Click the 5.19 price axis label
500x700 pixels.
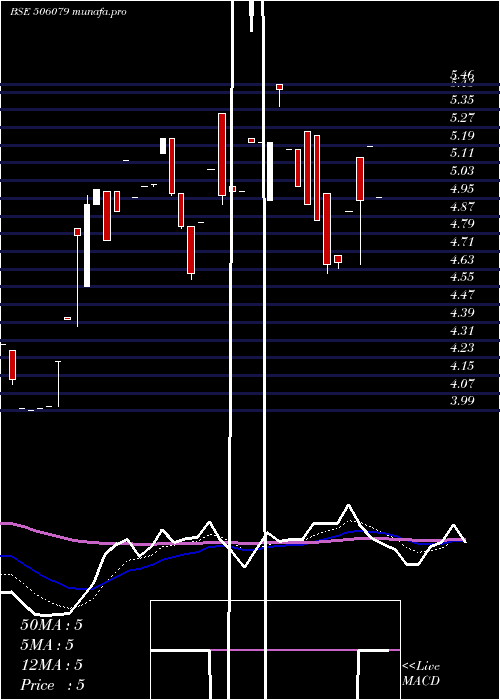[x=462, y=135]
